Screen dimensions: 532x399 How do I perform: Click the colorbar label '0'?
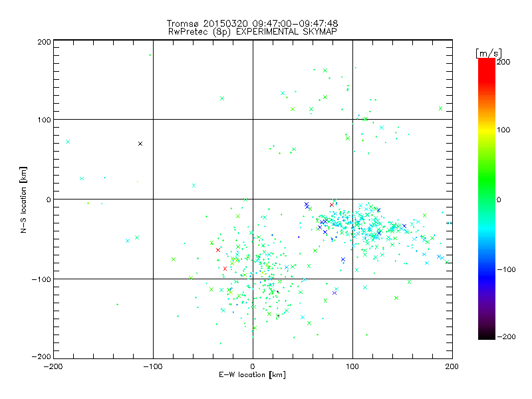pos(499,199)
